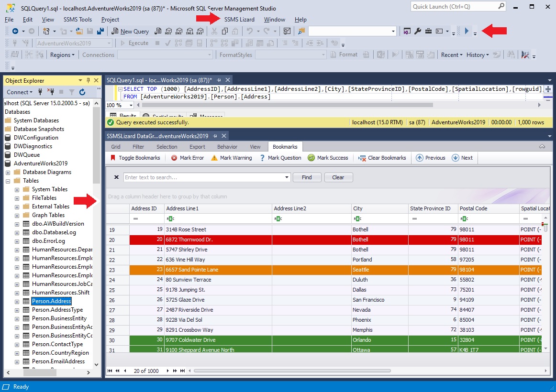
Task: Expand the Database Diagrams node
Action: point(8,173)
